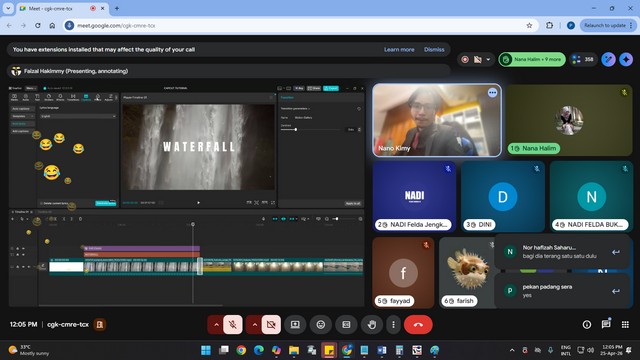
Task: Open meeting details info icon
Action: pos(587,324)
